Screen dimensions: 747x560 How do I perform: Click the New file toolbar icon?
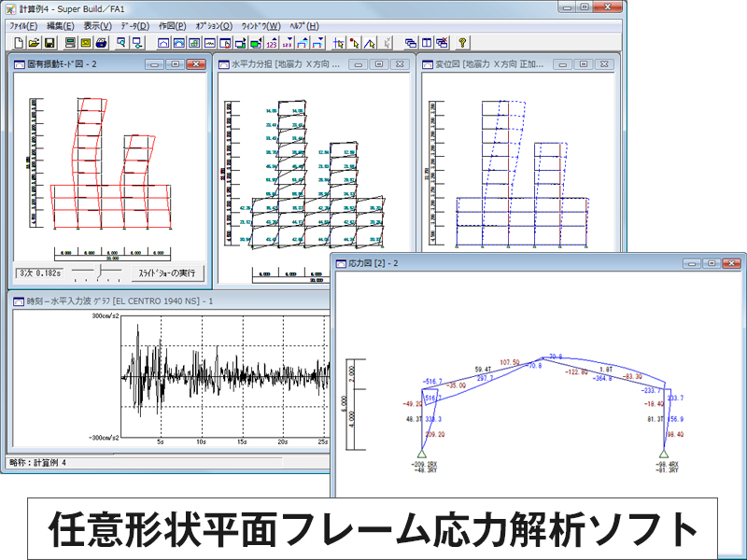tap(19, 43)
